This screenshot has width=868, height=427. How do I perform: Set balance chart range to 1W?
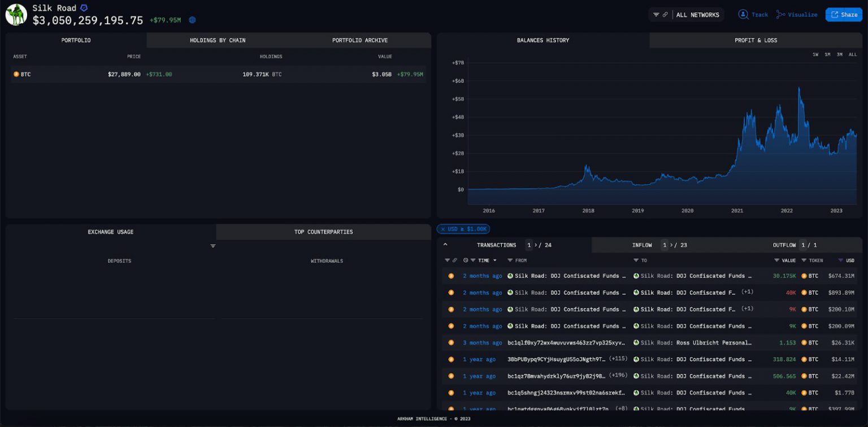815,55
